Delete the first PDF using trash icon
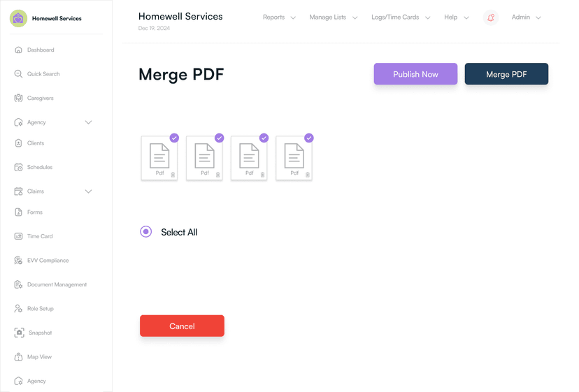The width and height of the screenshot is (579, 392). coord(173,175)
